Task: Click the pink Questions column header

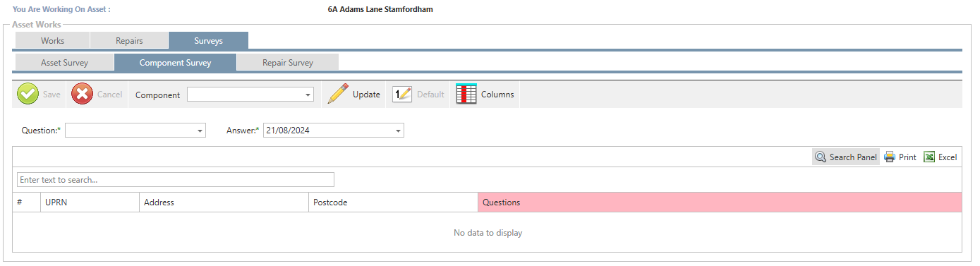Action: [x=720, y=202]
